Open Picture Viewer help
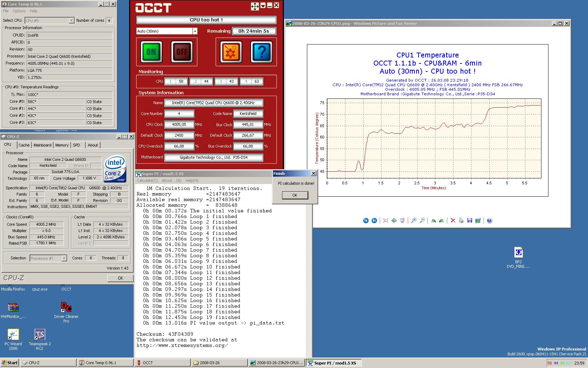Image resolution: width=588 pixels, height=368 pixels. (x=489, y=220)
